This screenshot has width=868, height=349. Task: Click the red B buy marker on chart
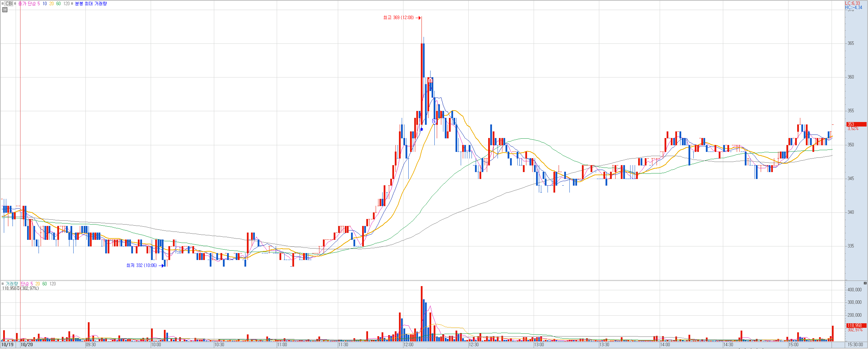tap(430, 81)
